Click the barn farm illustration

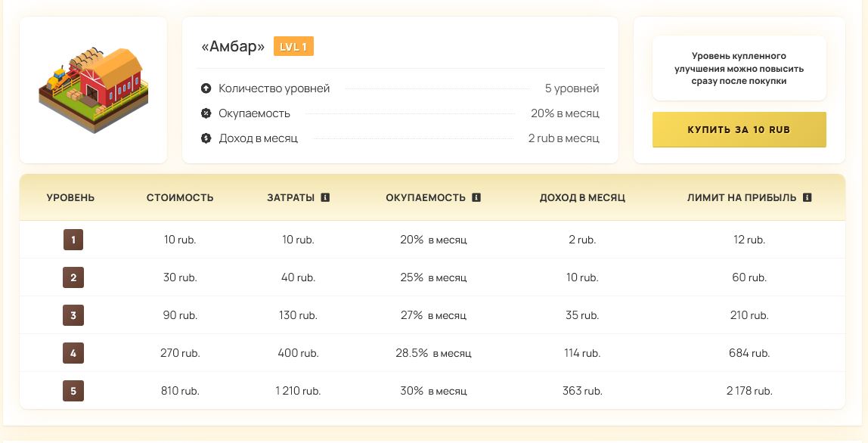[93, 90]
